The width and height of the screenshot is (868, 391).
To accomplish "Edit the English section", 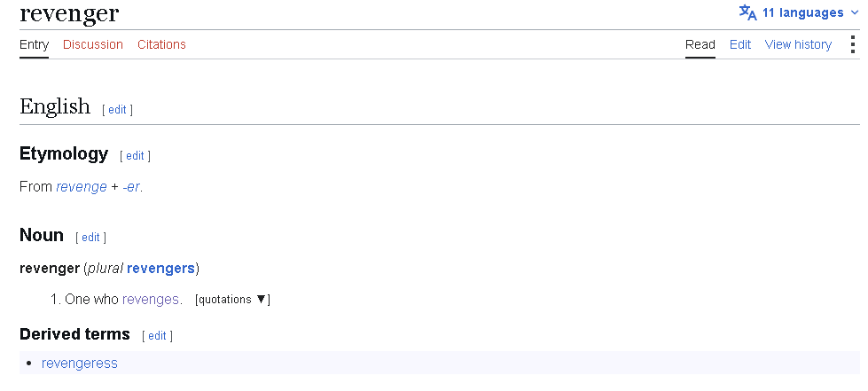I will [117, 110].
